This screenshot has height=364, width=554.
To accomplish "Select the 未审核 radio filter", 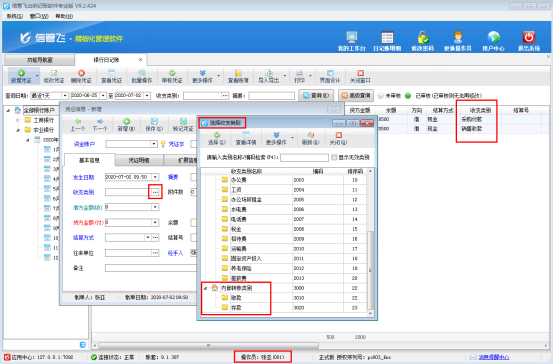I will (x=381, y=96).
